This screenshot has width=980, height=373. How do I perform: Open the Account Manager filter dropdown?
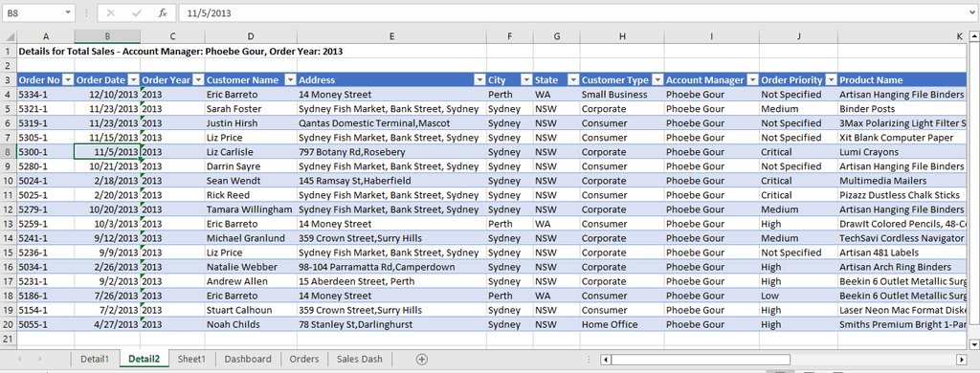click(x=752, y=80)
